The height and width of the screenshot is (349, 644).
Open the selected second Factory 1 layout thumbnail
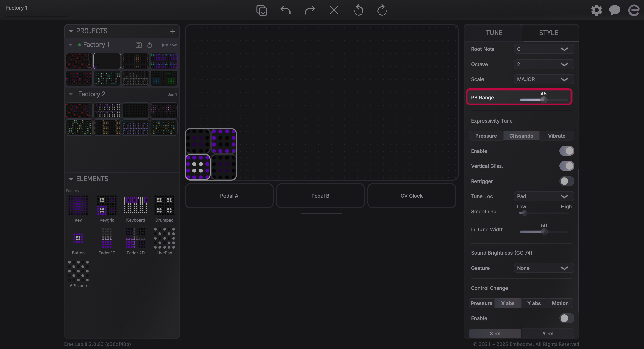(107, 61)
